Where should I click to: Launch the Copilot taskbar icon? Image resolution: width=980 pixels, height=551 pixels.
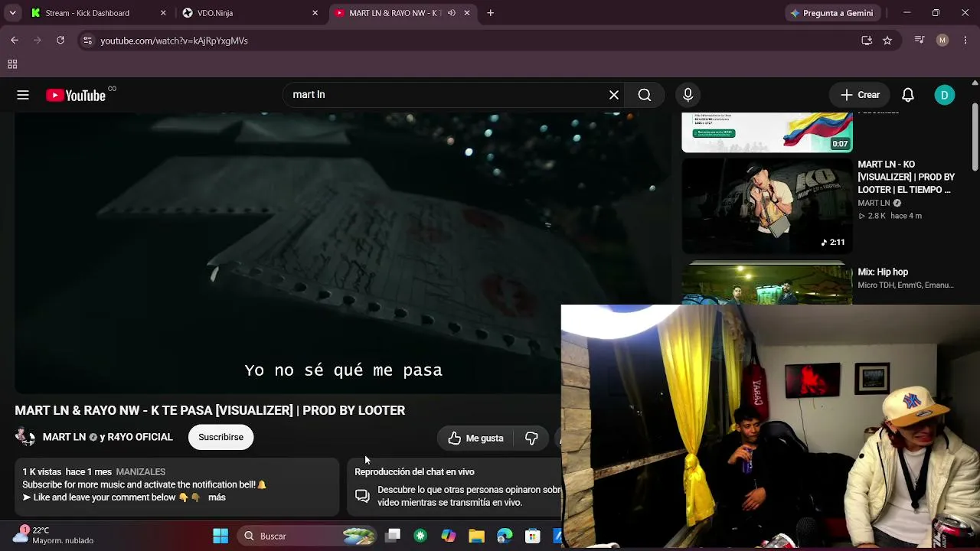449,536
